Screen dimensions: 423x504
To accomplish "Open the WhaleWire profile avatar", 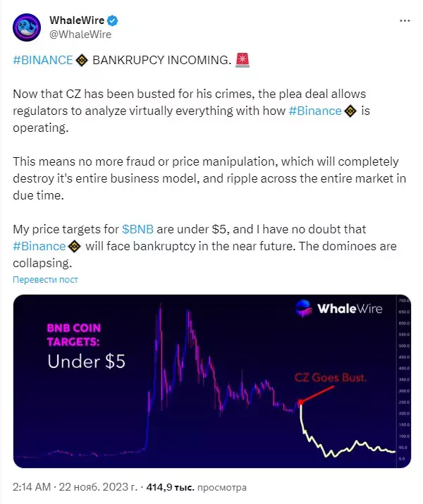I will pyautogui.click(x=27, y=27).
